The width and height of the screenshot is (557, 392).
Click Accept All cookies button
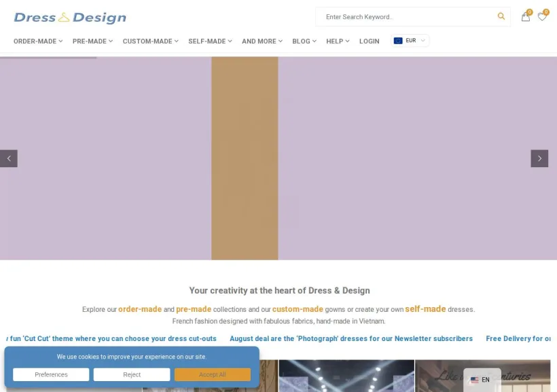pos(213,374)
